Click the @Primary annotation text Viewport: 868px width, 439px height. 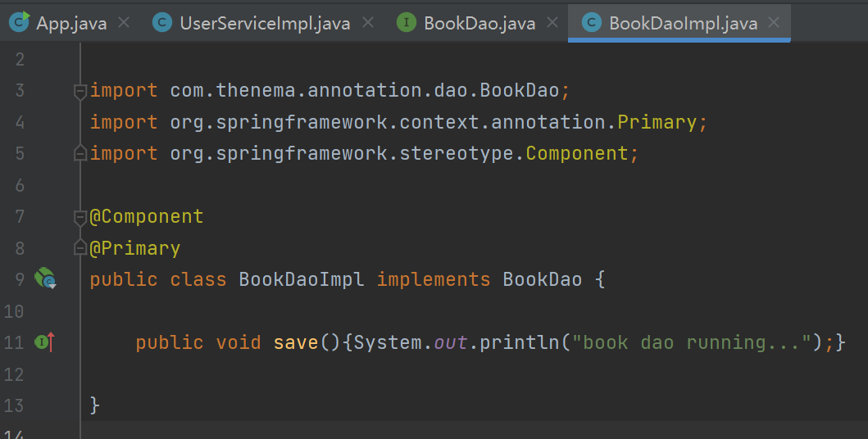click(x=135, y=248)
